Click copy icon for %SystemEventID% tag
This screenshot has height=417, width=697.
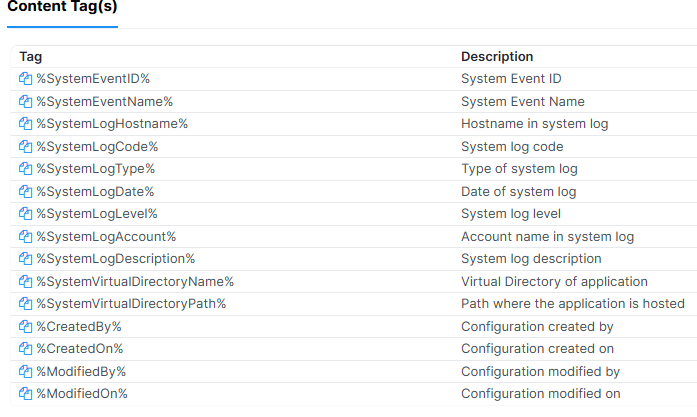point(26,79)
